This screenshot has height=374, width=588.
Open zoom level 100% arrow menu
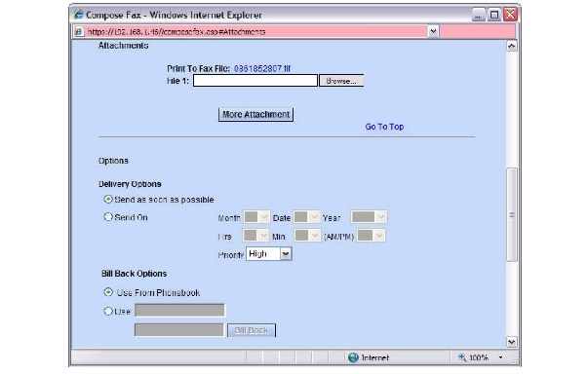(500, 357)
